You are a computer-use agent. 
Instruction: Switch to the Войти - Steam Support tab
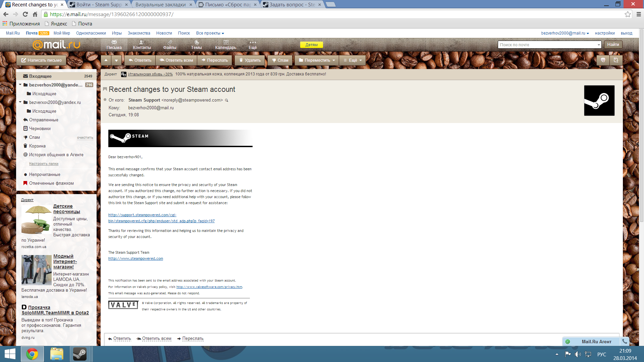point(99,5)
